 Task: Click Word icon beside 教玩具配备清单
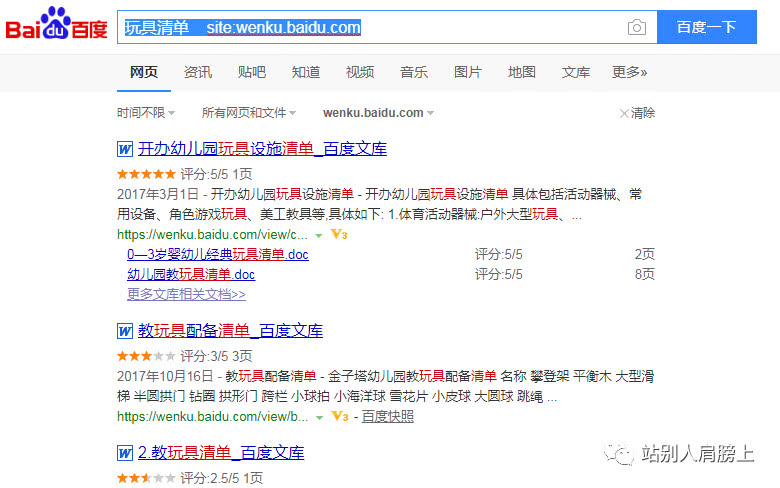coord(125,331)
